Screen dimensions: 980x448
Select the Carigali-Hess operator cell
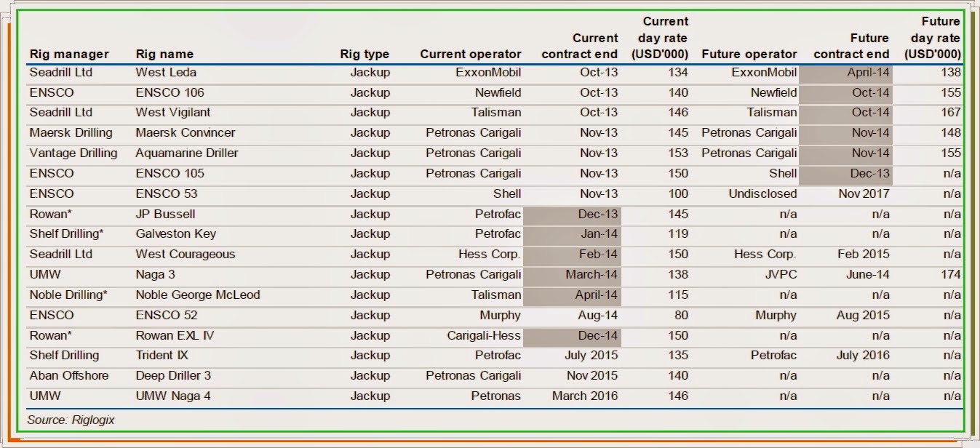pyautogui.click(x=484, y=335)
